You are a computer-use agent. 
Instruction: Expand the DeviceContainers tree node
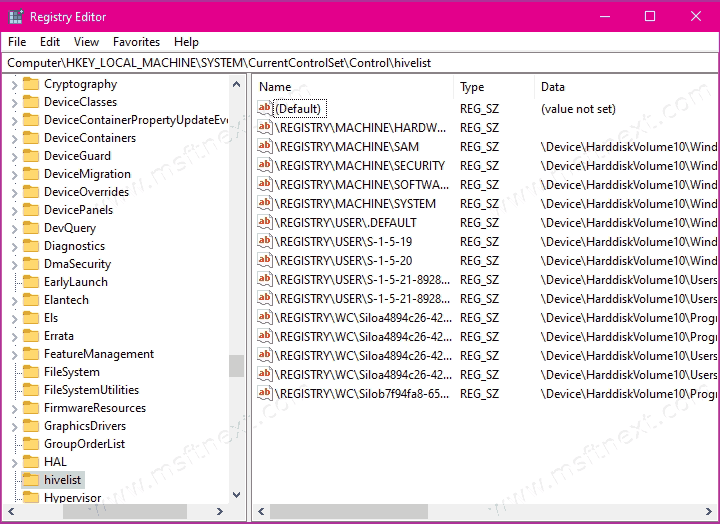(14, 139)
